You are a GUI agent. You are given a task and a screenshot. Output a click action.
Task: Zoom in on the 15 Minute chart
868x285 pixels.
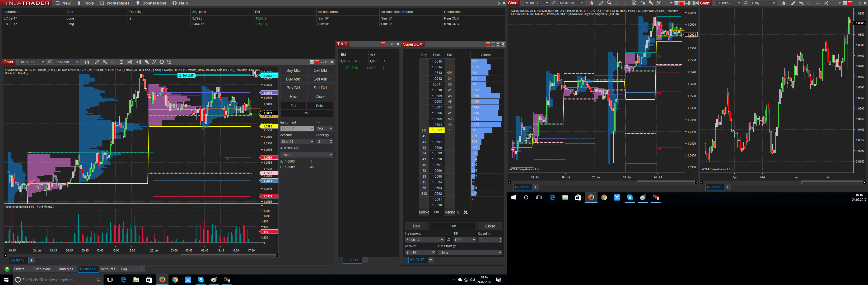tap(105, 62)
